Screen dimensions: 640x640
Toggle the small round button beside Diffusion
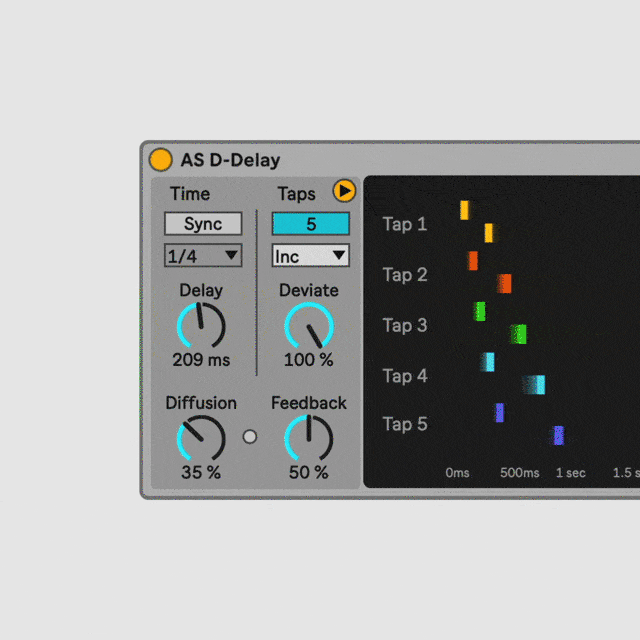[x=250, y=437]
